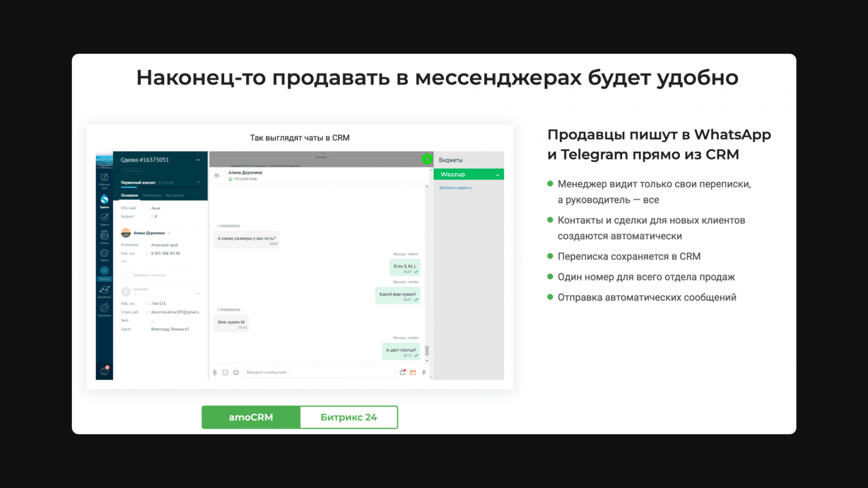Click the Добавить виджеты link
868x488 pixels.
pyautogui.click(x=454, y=188)
